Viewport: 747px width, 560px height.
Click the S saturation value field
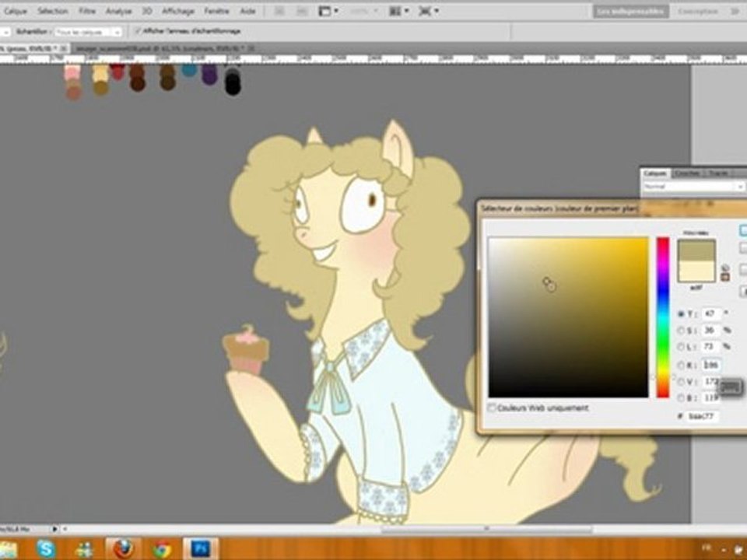(710, 331)
